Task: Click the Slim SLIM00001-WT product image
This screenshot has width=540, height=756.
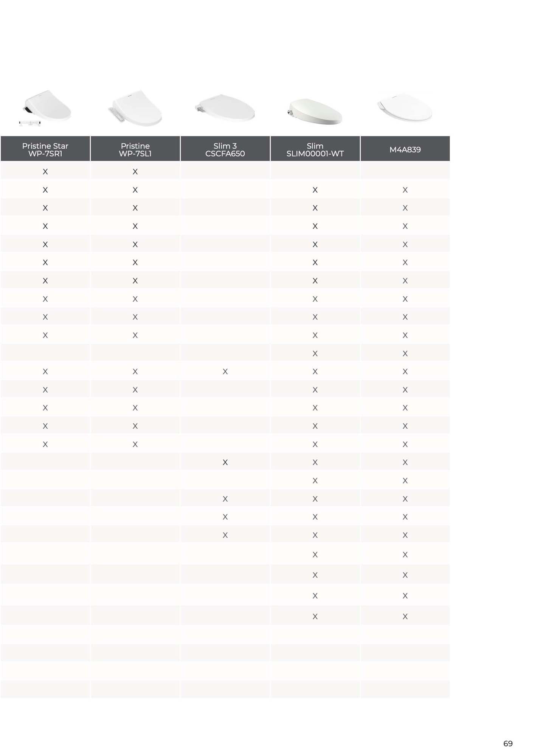Action: (315, 111)
